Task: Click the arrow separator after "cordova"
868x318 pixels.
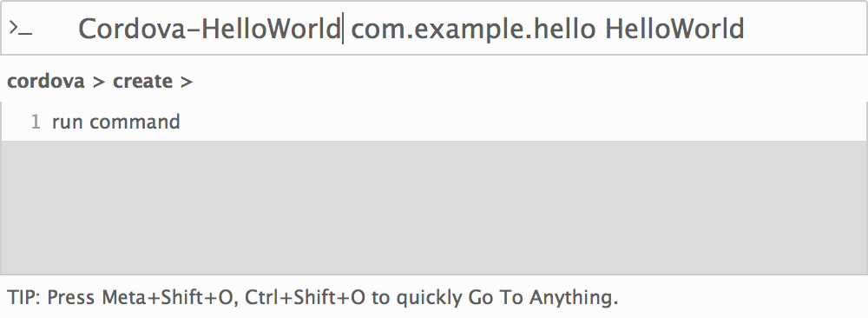Action: tap(99, 82)
